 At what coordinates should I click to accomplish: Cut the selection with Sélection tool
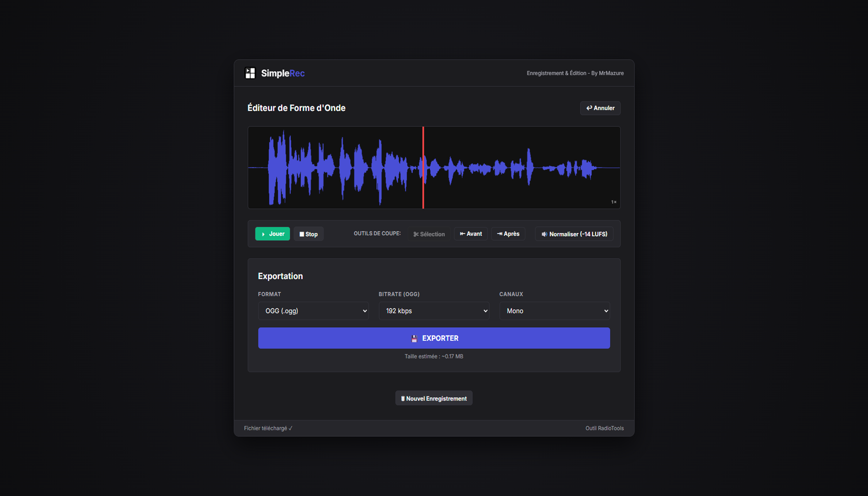(x=429, y=234)
